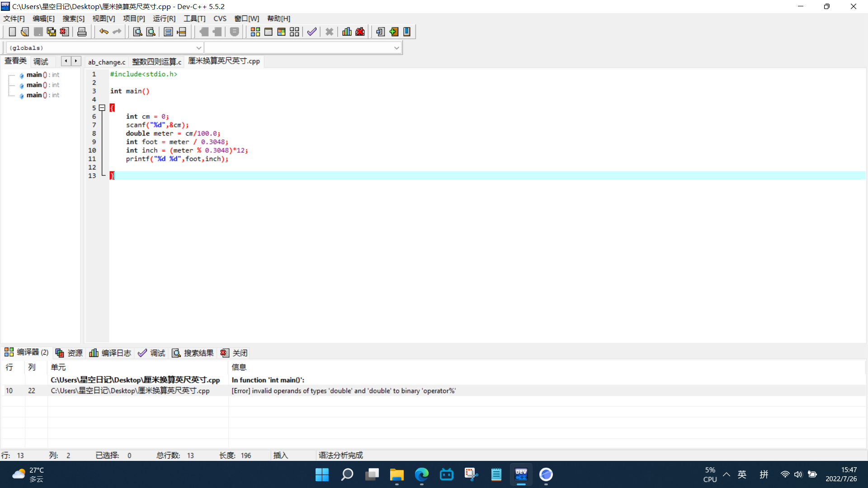Switch to the 调试 side panel tab
Viewport: 868px width, 488px height.
[41, 62]
